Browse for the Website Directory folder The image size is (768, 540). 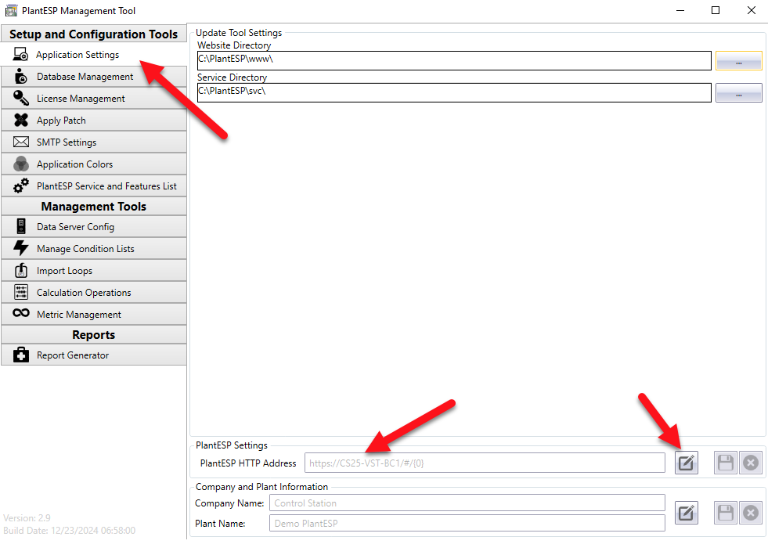(739, 61)
